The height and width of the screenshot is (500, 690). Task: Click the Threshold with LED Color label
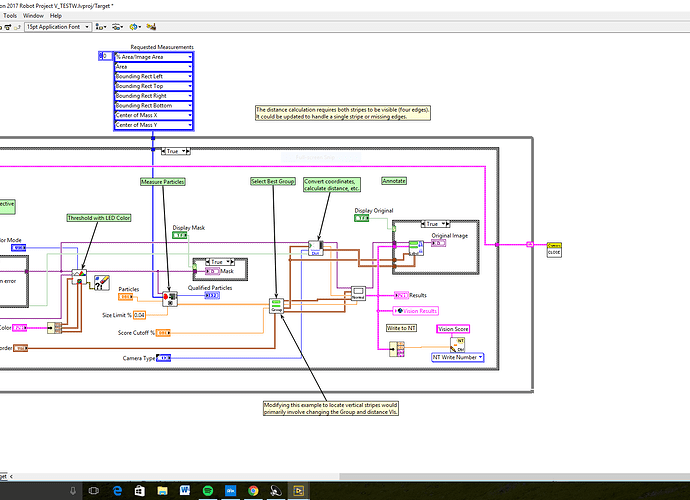click(99, 217)
